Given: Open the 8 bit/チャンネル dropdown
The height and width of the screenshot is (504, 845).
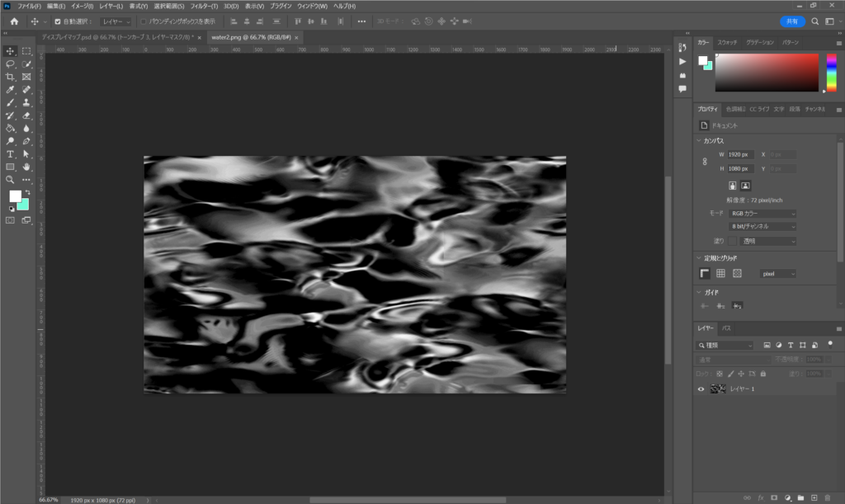Looking at the screenshot, I should (762, 226).
